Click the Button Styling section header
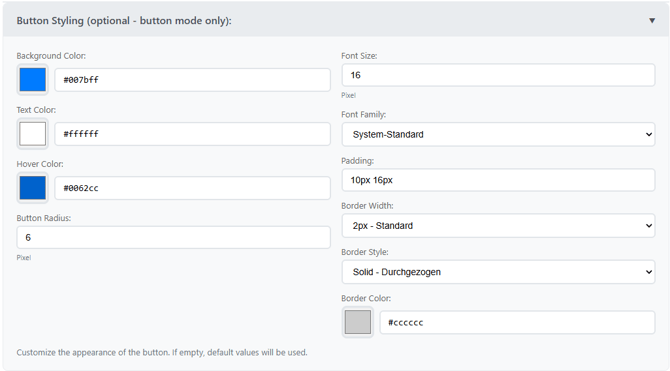 [335, 20]
